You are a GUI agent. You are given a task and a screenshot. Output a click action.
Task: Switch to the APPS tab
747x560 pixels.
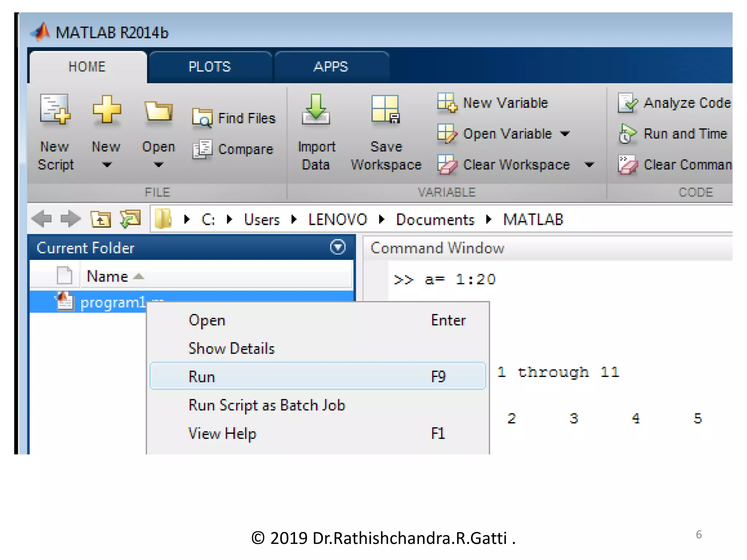331,67
